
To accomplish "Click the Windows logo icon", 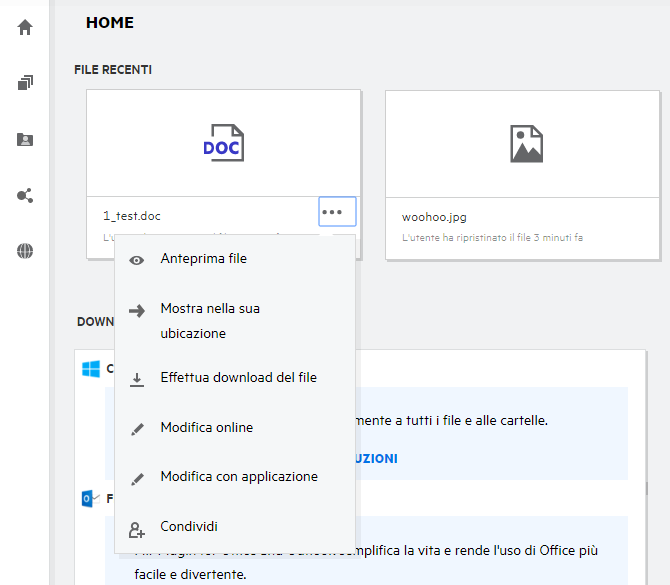I will [91, 369].
